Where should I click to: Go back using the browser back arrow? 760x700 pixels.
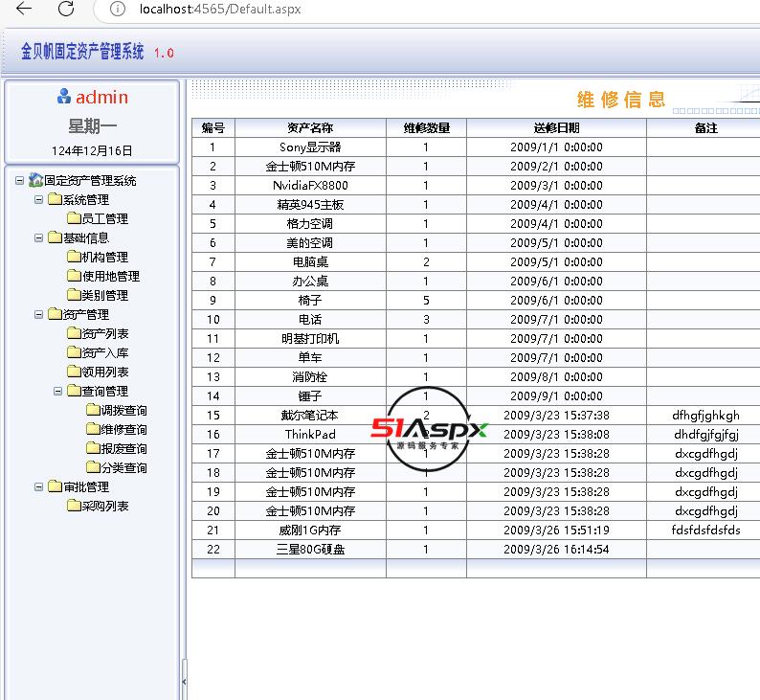tap(24, 10)
